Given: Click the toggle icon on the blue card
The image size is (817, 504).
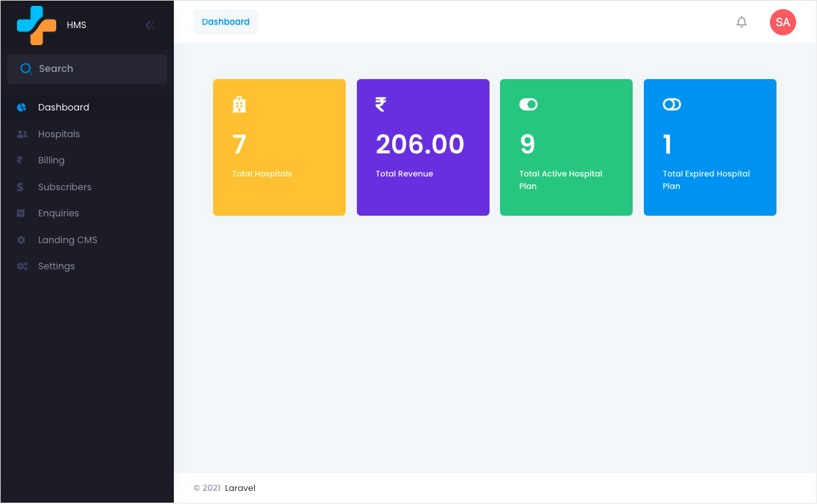Looking at the screenshot, I should [671, 104].
